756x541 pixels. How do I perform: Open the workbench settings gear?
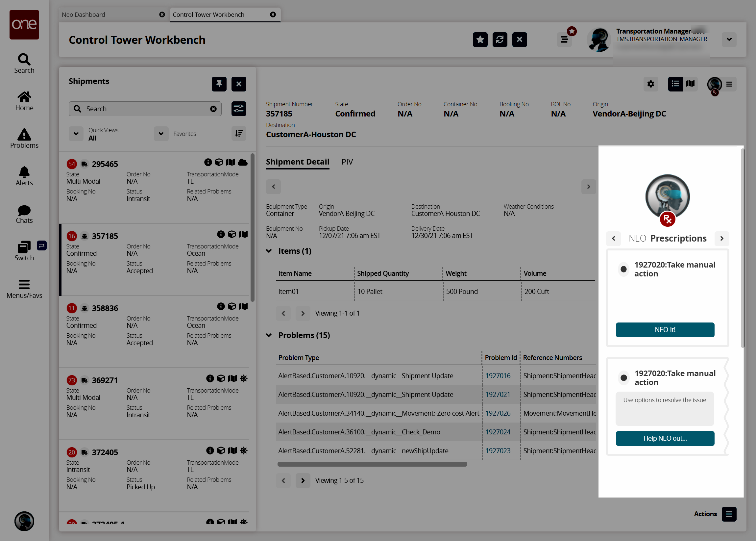650,84
